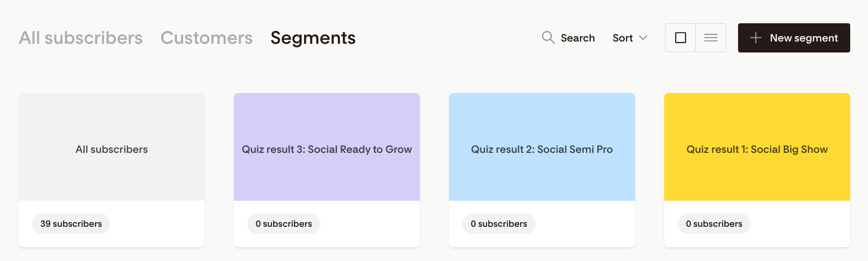
Task: Click the plus icon for new segment
Action: click(755, 38)
